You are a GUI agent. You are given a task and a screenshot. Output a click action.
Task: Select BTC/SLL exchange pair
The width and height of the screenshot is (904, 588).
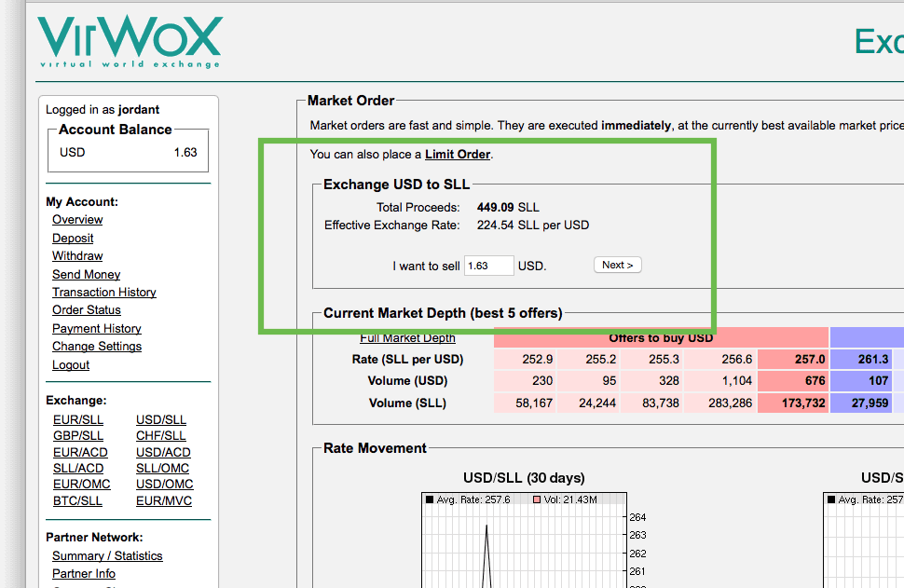[x=77, y=501]
